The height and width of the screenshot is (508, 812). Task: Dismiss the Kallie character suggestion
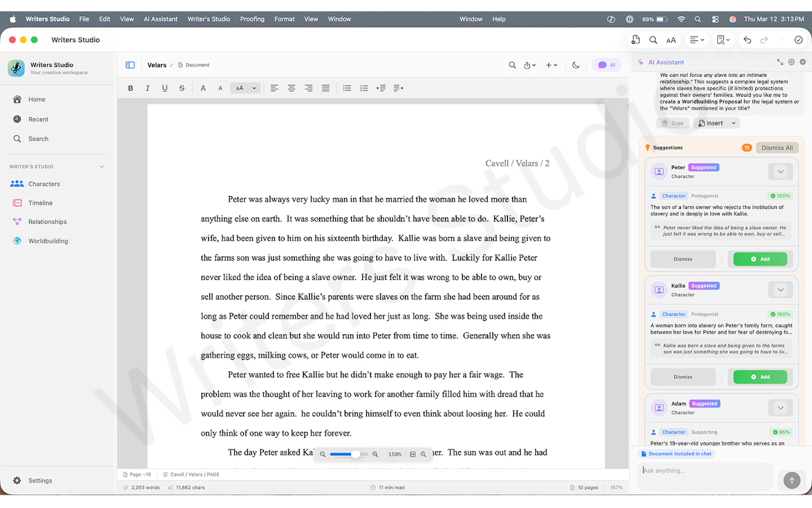point(683,377)
